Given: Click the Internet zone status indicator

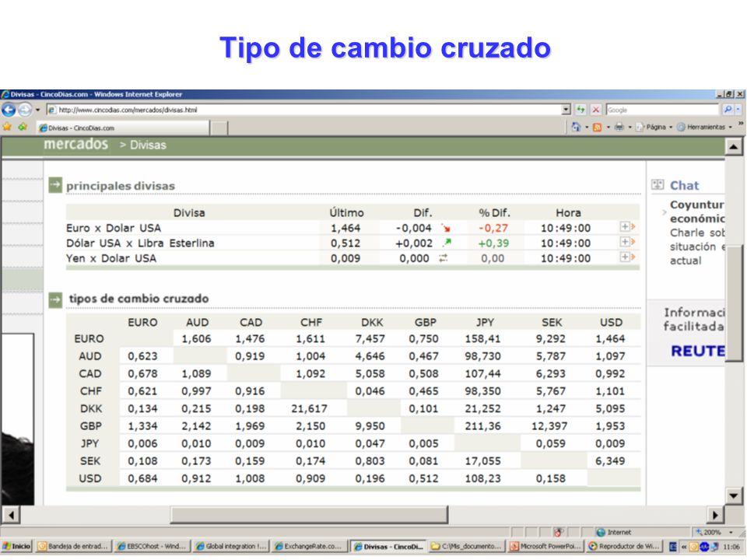Looking at the screenshot, I should click(614, 532).
